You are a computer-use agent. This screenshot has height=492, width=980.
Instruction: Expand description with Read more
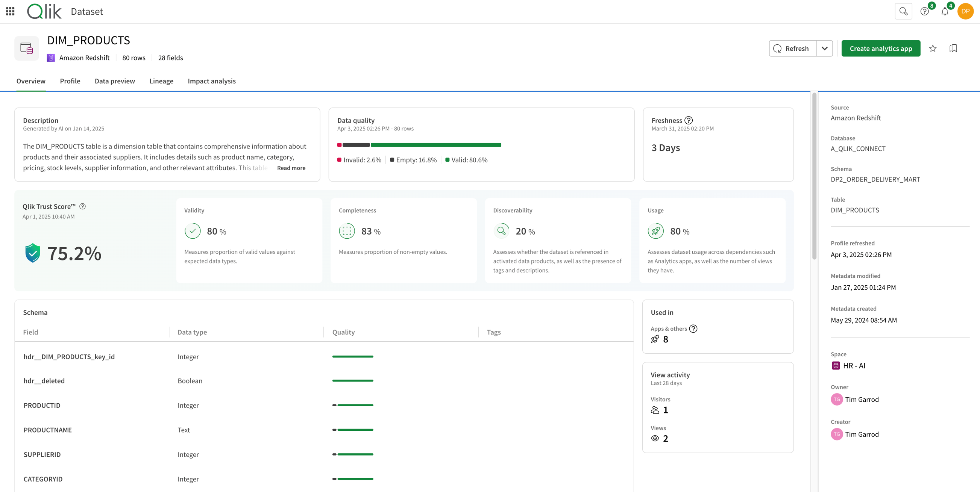point(291,168)
